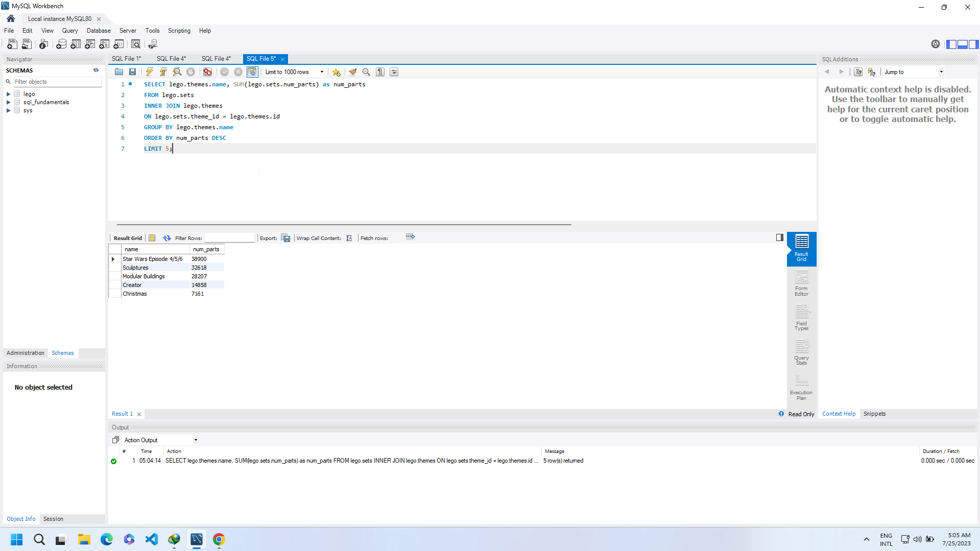The image size is (980, 551).
Task: Expand the sql_fundamentals schema
Action: (x=9, y=102)
